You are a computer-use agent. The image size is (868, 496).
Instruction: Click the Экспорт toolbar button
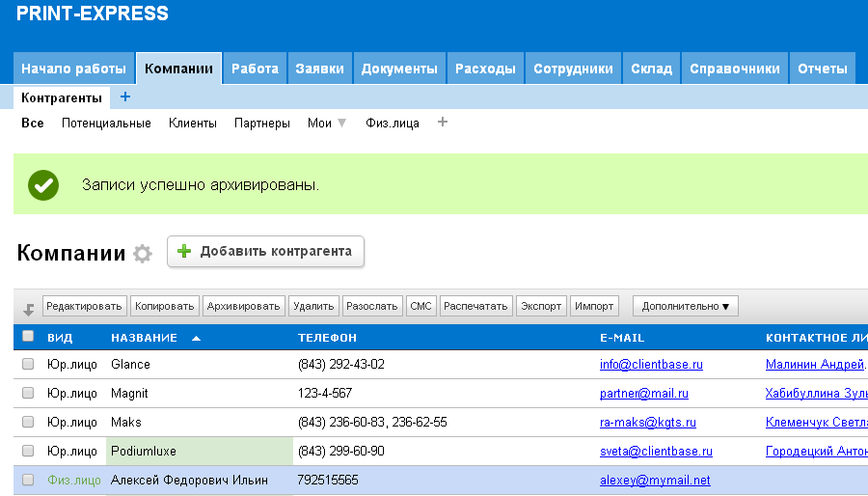541,307
